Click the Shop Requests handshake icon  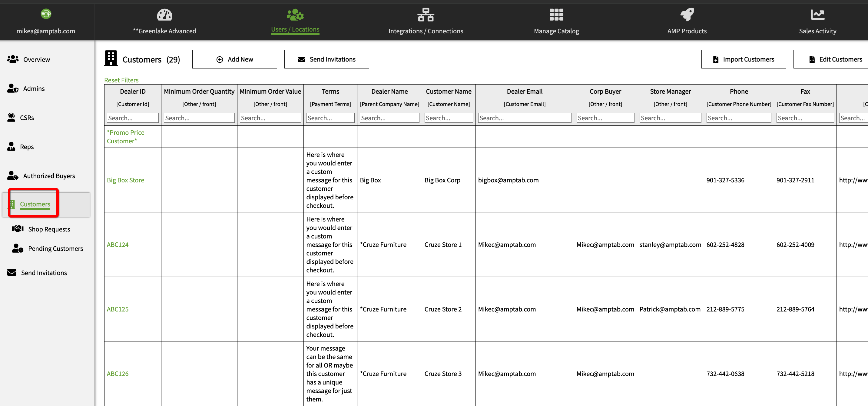click(18, 229)
